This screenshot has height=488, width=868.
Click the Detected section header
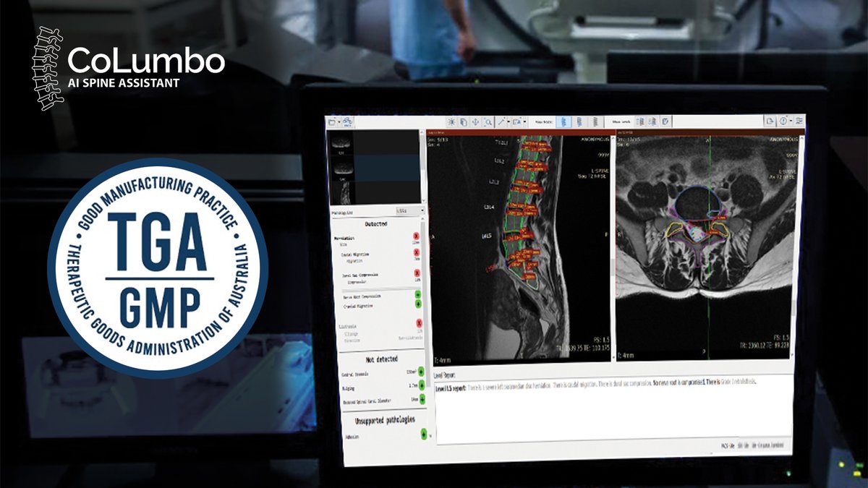pyautogui.click(x=376, y=224)
